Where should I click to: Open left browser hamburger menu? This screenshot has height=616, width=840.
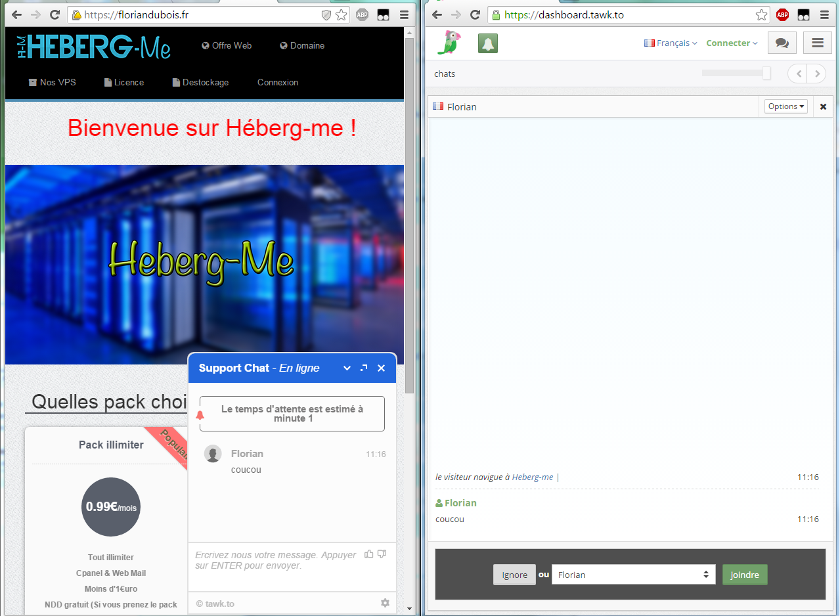[403, 14]
